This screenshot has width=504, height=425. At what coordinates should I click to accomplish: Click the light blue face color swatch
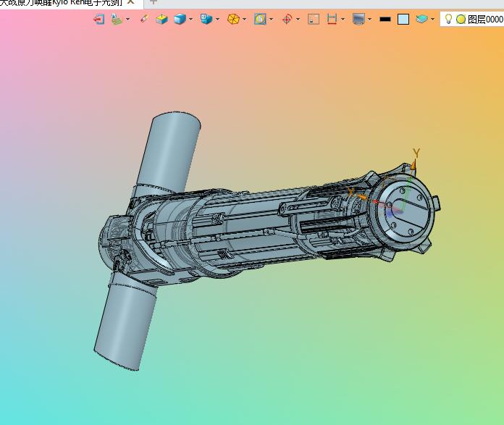(403, 20)
